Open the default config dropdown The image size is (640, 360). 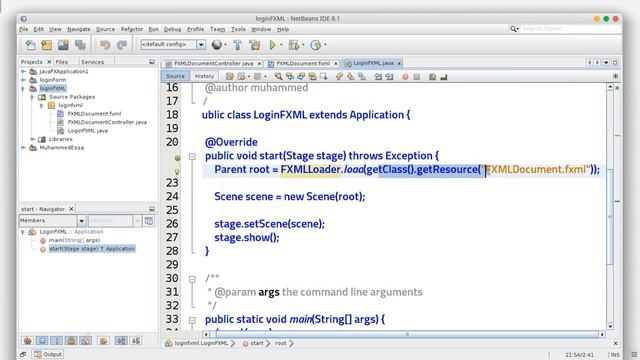coord(201,44)
